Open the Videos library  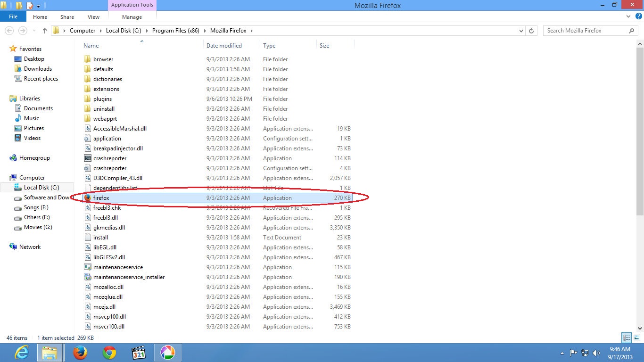click(x=33, y=138)
